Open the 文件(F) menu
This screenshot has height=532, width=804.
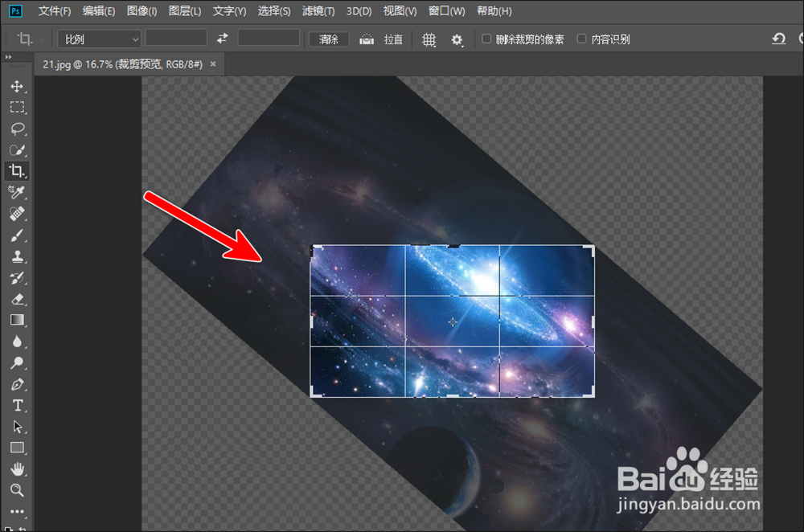pyautogui.click(x=55, y=10)
